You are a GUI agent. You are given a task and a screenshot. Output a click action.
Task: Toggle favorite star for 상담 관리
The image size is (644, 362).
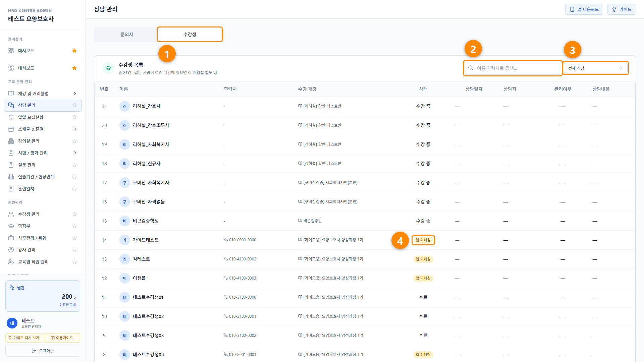(74, 105)
